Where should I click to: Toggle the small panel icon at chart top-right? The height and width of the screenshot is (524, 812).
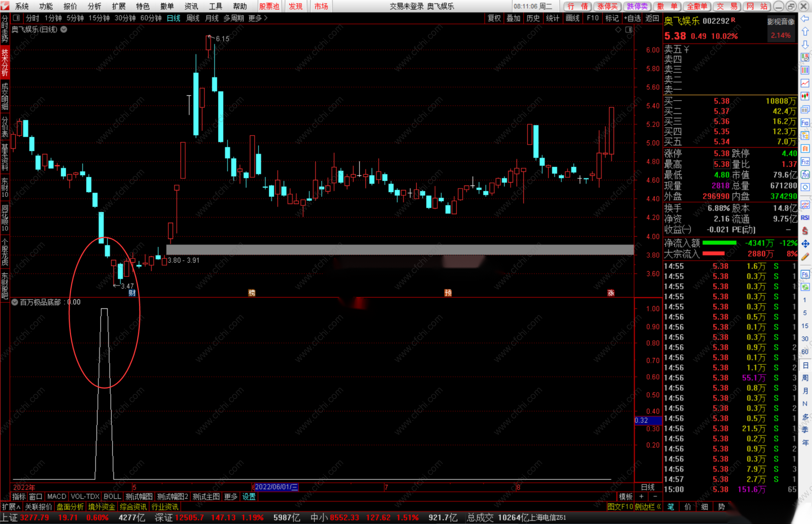point(628,30)
